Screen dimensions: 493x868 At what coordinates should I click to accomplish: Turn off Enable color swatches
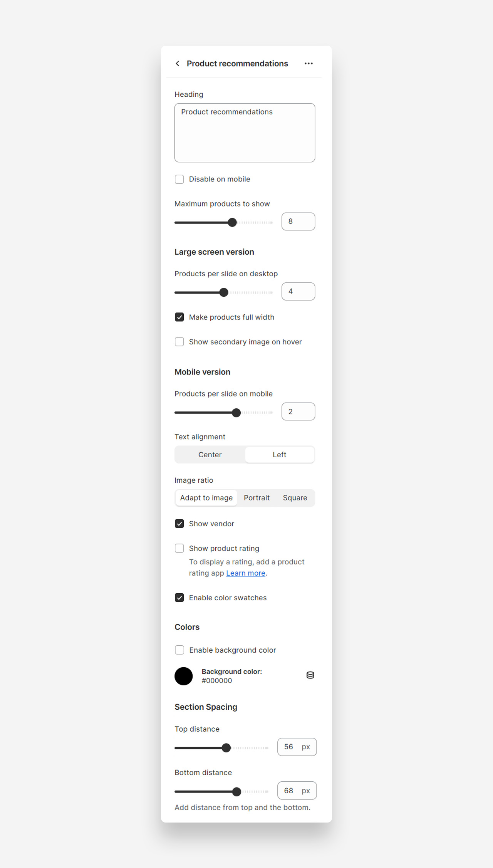pos(179,598)
